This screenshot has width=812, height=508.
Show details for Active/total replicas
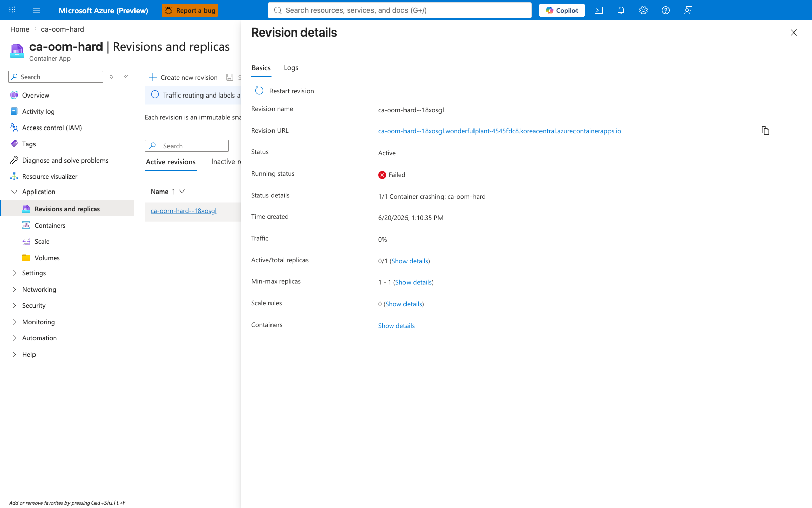[410, 261]
